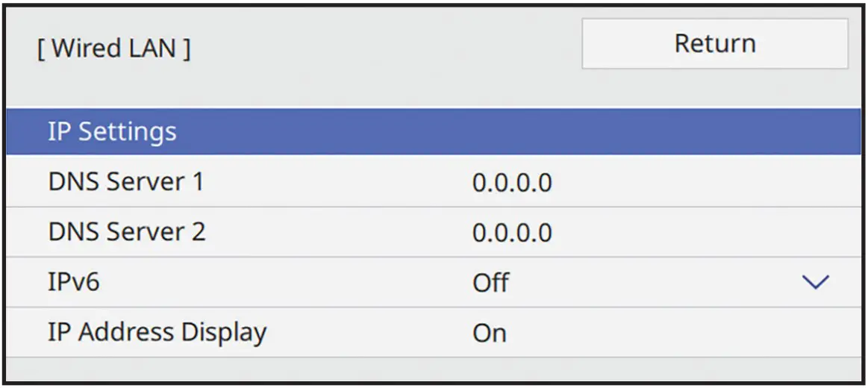Expand more settings below IPv6 row
868x388 pixels.
pos(814,283)
